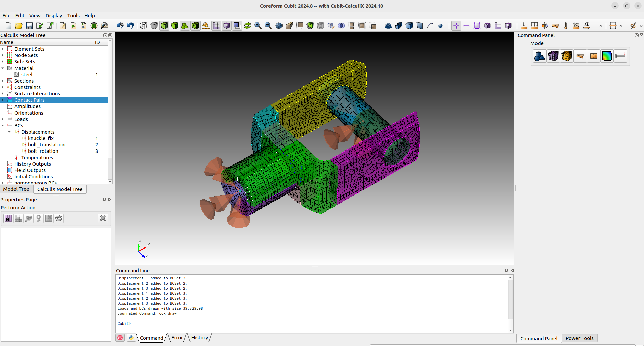Open Geometry mode in Command Panel

[540, 56]
